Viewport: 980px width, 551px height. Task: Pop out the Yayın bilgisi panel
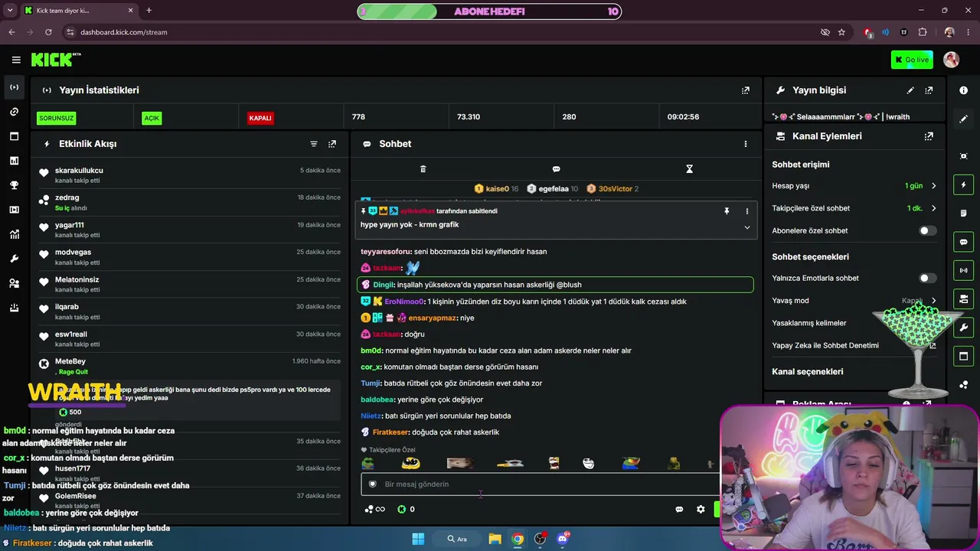pyautogui.click(x=929, y=90)
